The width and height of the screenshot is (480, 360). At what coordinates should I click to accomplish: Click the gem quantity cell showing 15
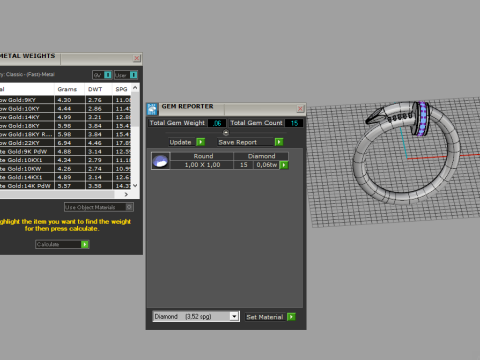pos(244,165)
